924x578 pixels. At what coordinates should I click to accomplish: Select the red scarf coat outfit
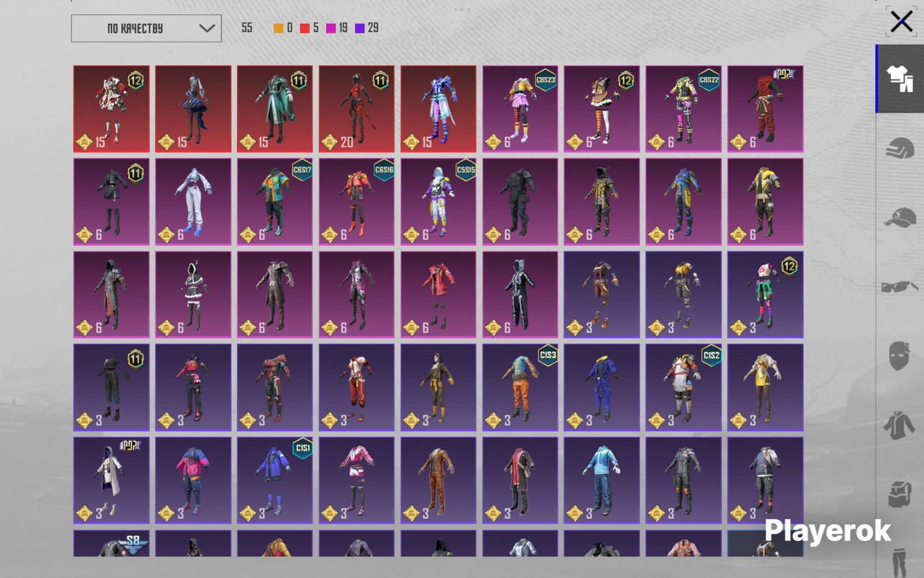pyautogui.click(x=520, y=480)
